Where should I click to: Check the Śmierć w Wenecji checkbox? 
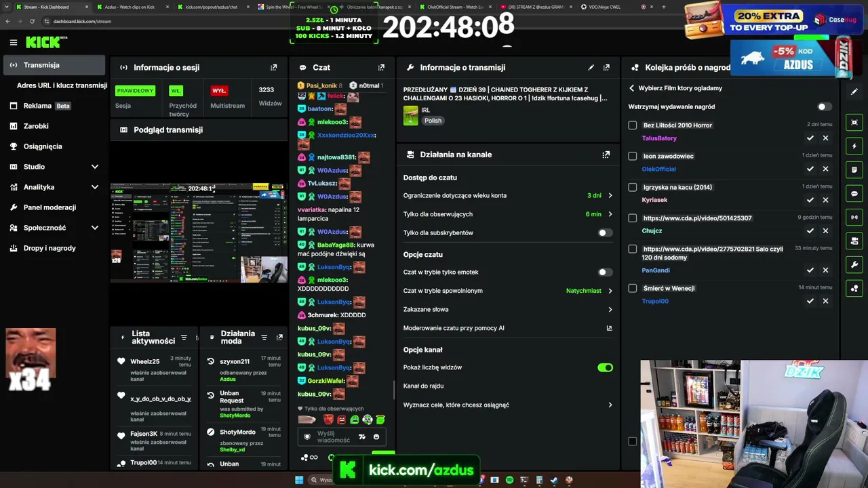[633, 288]
